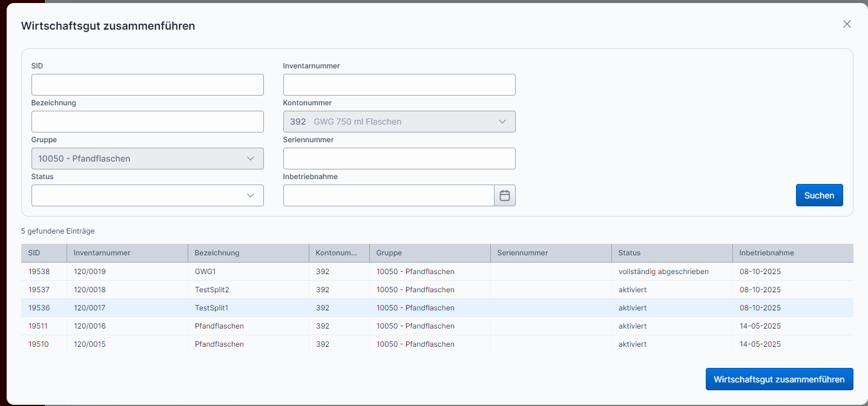Screen dimensions: 868x406
Task: Click the Seriennummer input field
Action: click(399, 159)
